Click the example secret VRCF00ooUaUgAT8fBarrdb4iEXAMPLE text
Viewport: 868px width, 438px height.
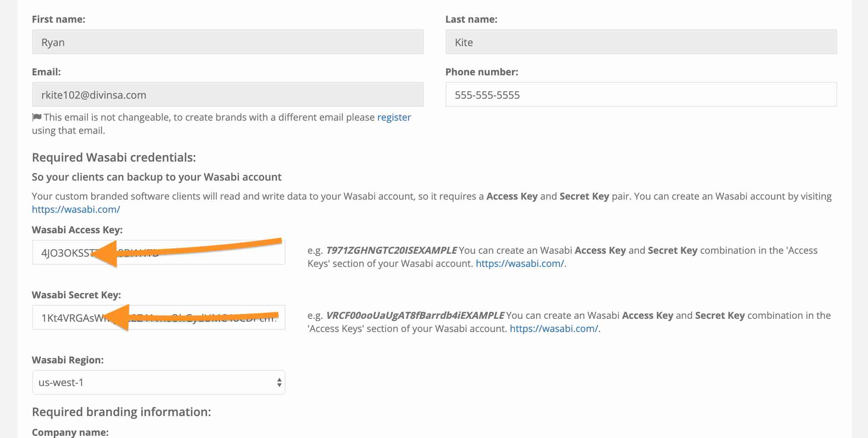tap(415, 316)
